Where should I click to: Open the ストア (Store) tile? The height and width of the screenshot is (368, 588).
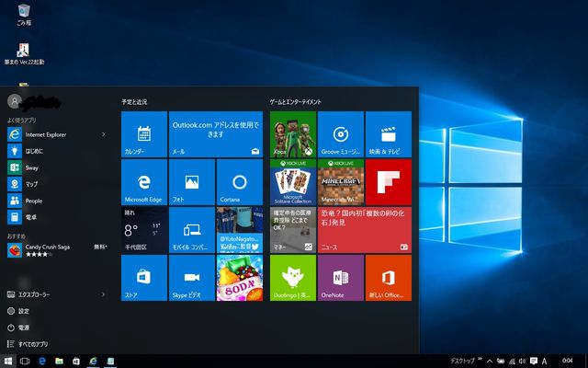pos(144,278)
